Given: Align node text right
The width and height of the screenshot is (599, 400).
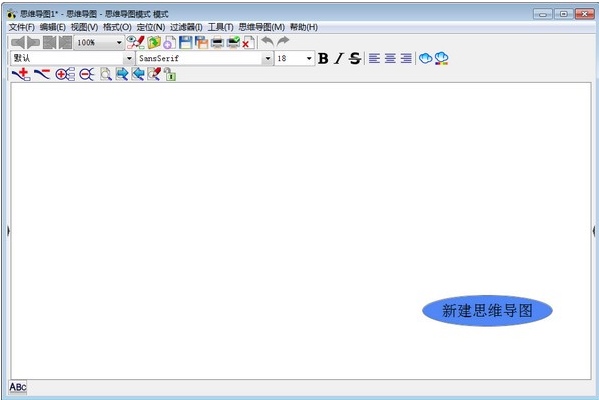Looking at the screenshot, I should pos(406,58).
